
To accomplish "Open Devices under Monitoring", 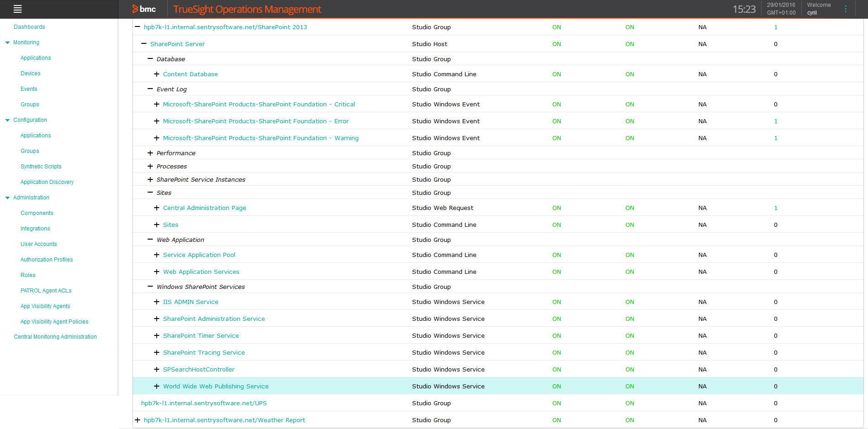I will coord(31,73).
